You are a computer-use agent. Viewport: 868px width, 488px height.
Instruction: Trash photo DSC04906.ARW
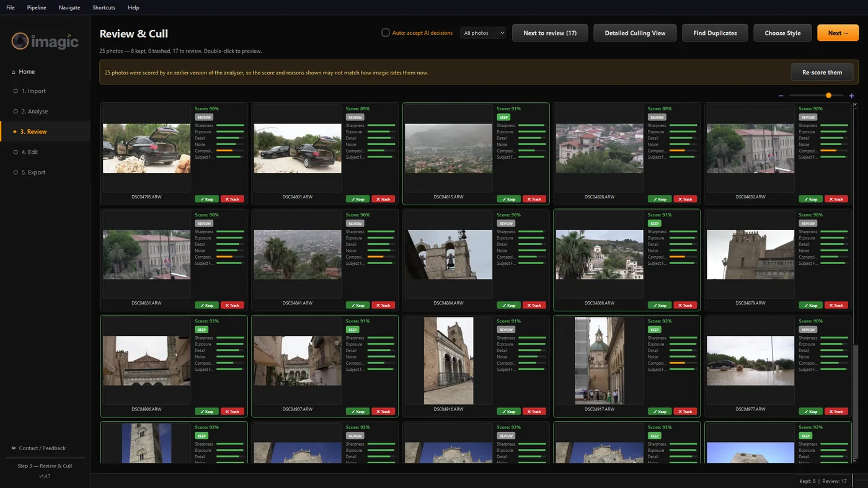(232, 411)
